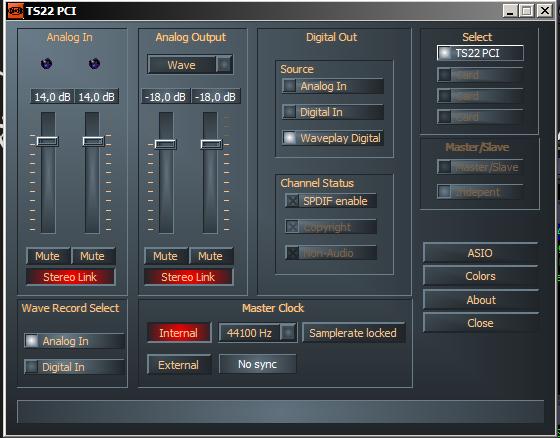Set Wave Record Select to Digital In
The height and width of the screenshot is (438, 560).
click(74, 367)
